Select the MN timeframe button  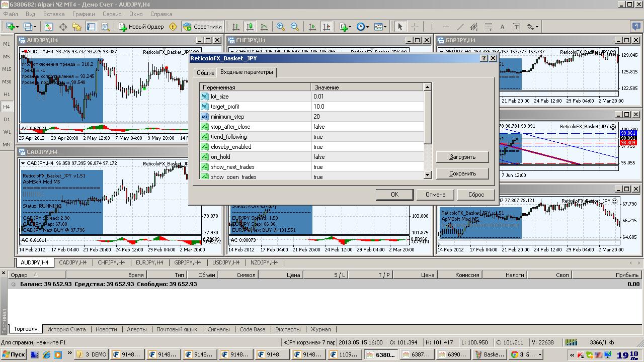tap(7, 144)
